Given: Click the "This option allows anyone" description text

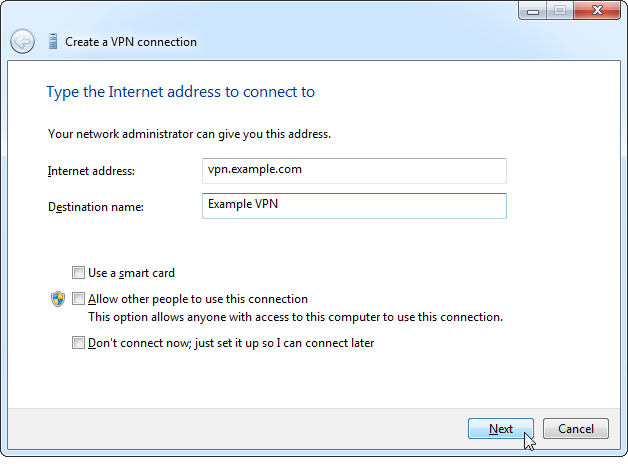Looking at the screenshot, I should pyautogui.click(x=295, y=317).
